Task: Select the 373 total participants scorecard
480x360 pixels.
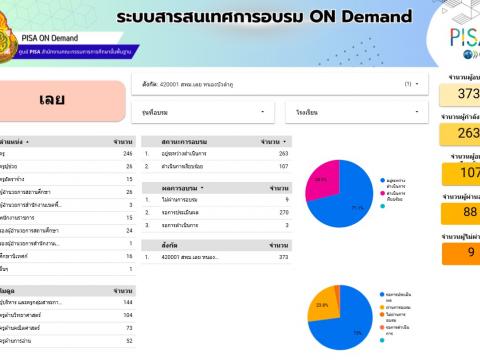Action: point(460,94)
